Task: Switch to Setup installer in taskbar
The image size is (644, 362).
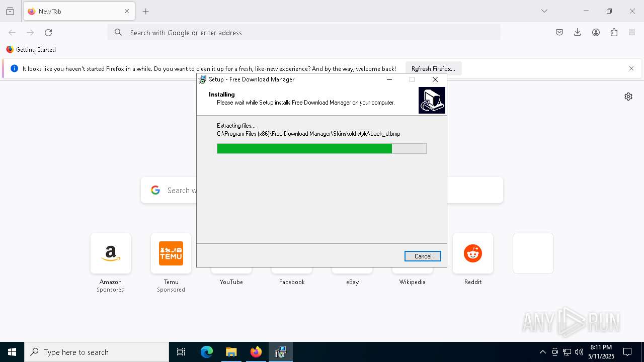Action: pyautogui.click(x=280, y=352)
